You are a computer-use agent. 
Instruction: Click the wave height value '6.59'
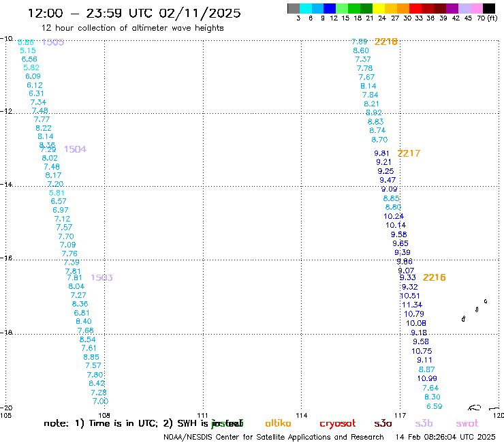(435, 407)
